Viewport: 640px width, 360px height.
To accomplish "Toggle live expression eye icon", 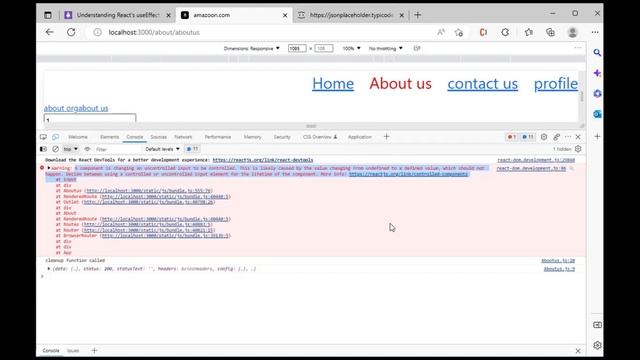I will 87,149.
